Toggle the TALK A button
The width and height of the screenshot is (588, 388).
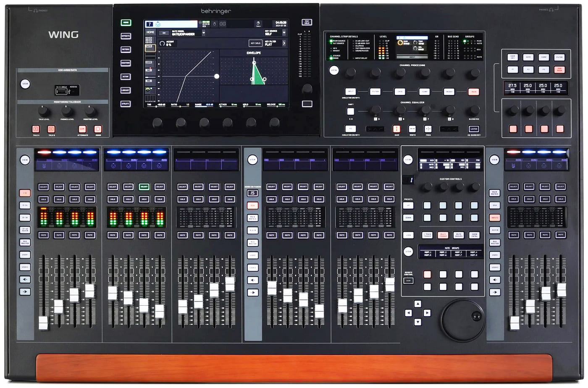click(x=36, y=129)
